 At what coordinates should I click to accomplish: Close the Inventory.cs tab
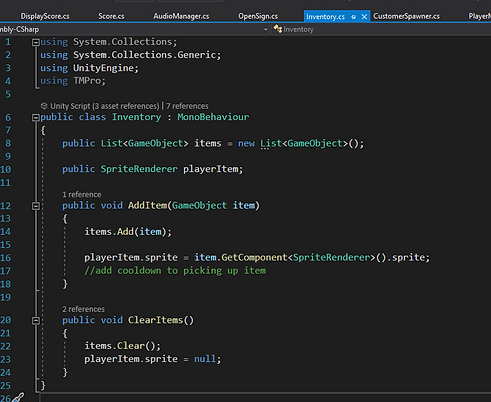click(x=364, y=16)
